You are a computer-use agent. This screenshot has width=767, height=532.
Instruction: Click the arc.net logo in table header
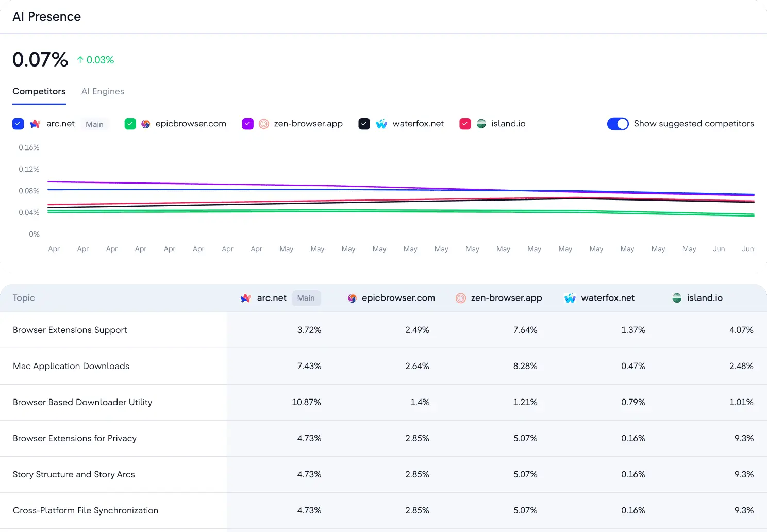[246, 298]
